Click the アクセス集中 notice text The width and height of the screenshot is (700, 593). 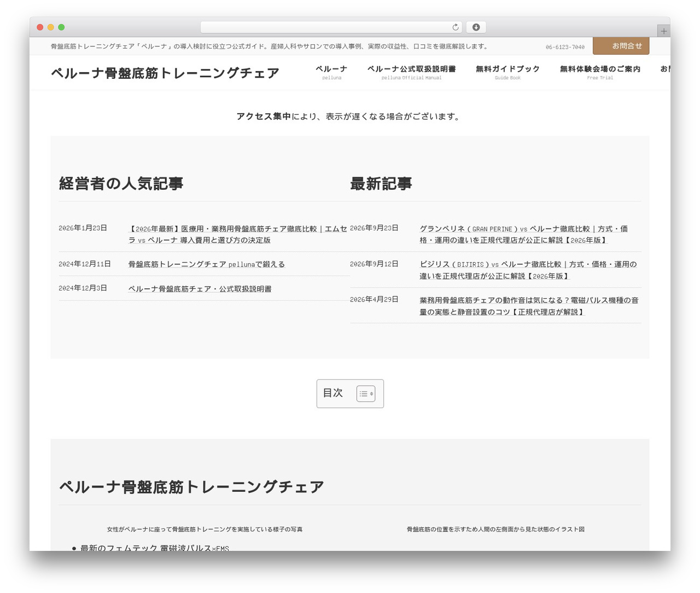[264, 117]
